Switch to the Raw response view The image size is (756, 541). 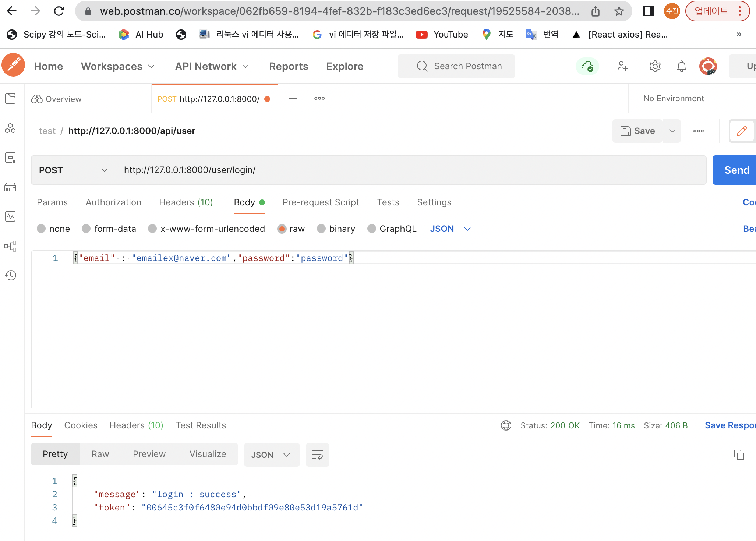coord(100,454)
